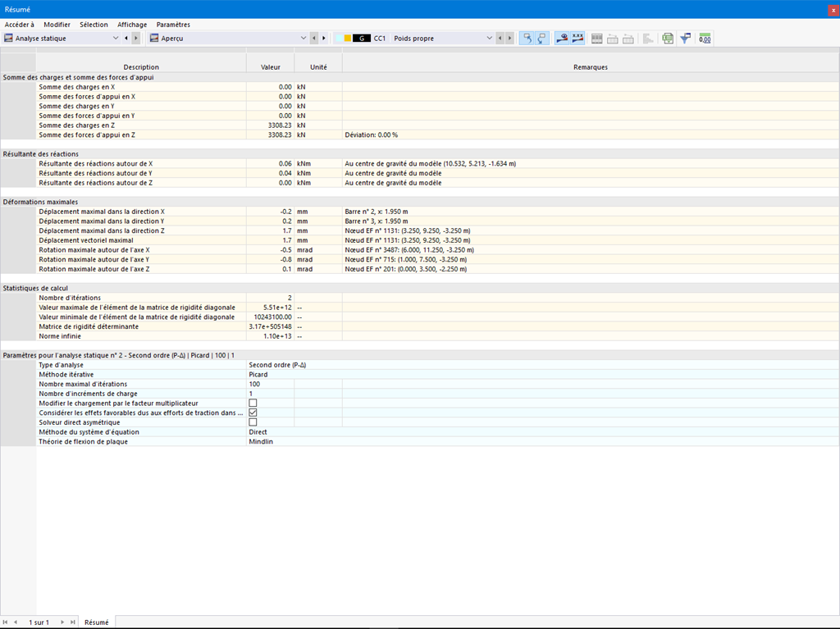
Task: Open the blue funnel filter icon
Action: (685, 39)
